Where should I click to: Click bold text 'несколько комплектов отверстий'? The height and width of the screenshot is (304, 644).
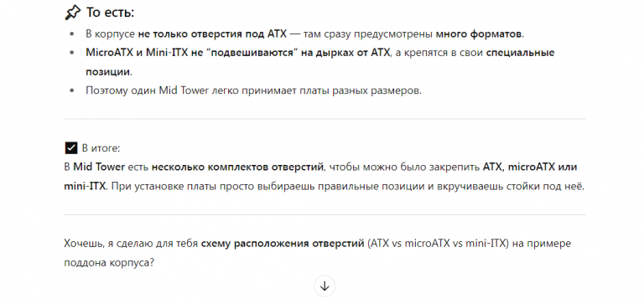pyautogui.click(x=238, y=167)
